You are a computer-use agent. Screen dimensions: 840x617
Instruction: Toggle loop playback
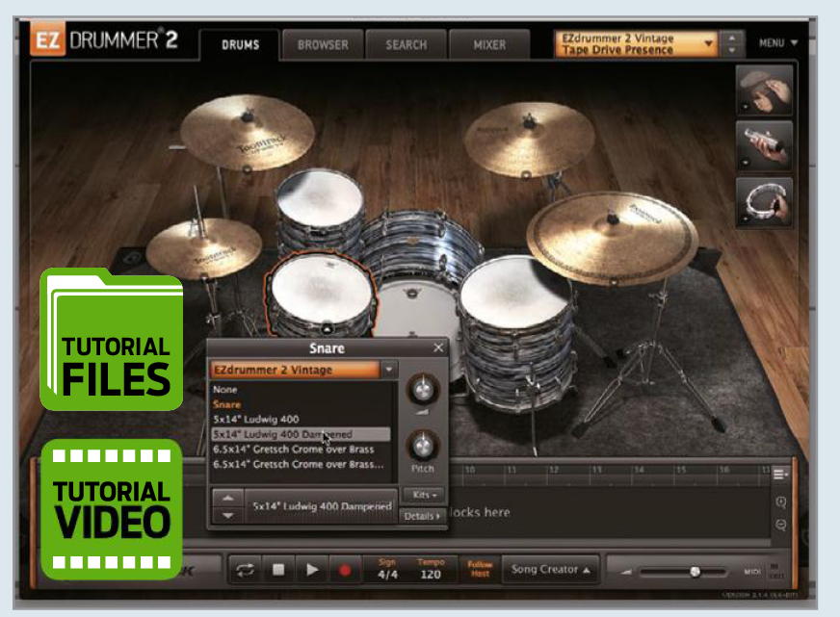245,571
